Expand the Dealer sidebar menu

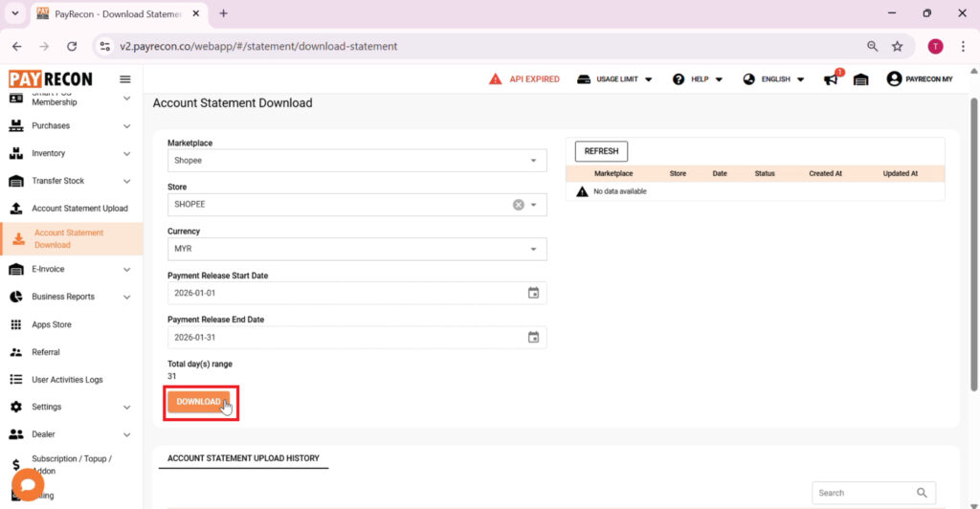coord(71,434)
